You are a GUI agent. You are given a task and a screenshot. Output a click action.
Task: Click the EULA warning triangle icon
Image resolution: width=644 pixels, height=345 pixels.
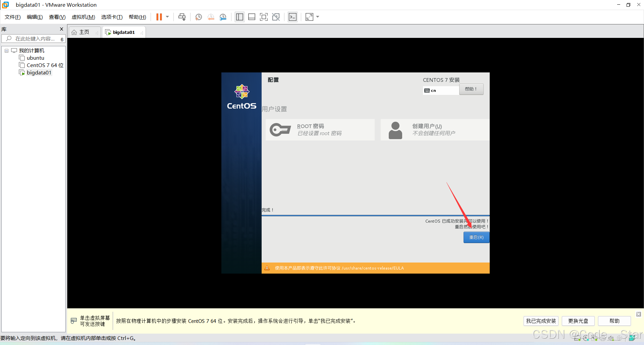pos(267,268)
